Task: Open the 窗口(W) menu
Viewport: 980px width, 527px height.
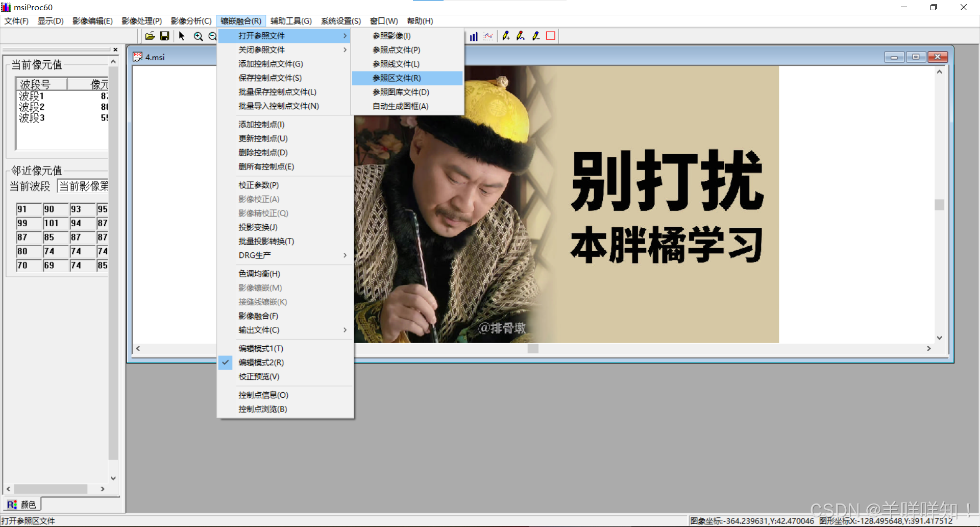Action: pos(384,21)
